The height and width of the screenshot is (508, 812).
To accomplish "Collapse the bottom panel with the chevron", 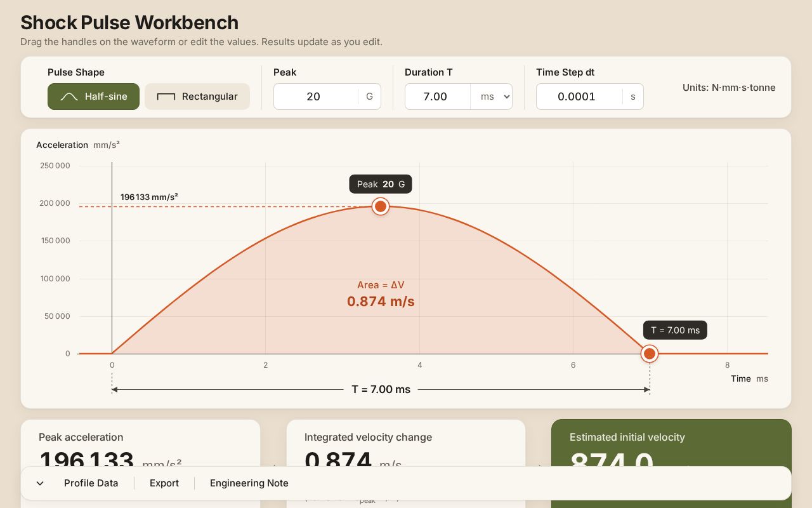I will (40, 483).
